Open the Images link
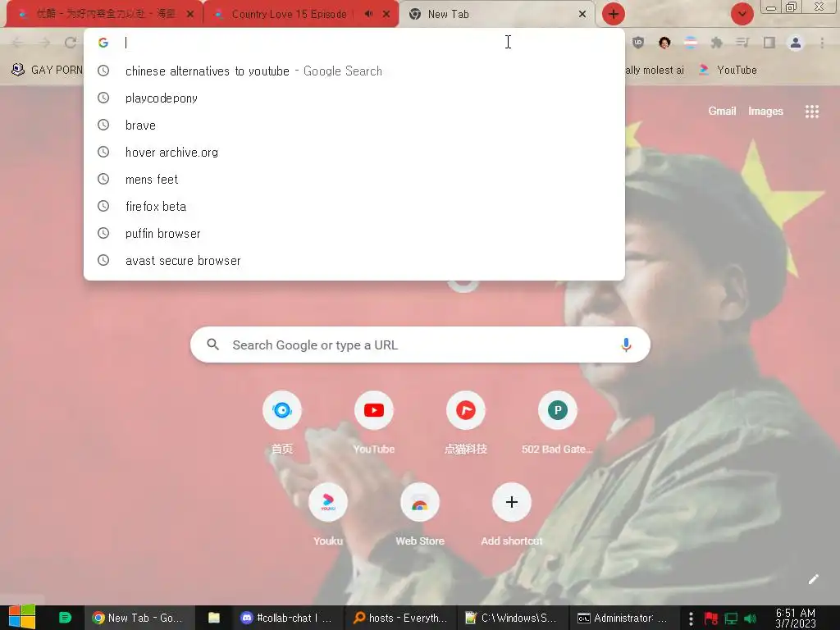 point(765,111)
